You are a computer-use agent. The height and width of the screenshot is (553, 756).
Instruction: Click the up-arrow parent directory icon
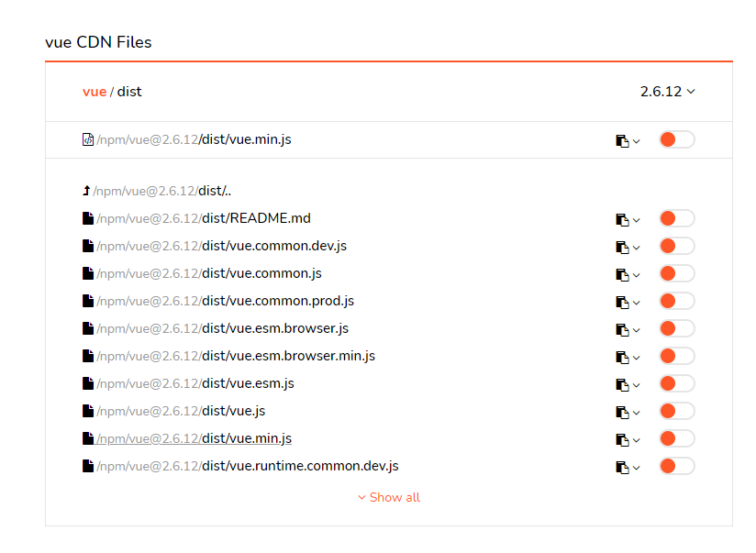(x=87, y=191)
